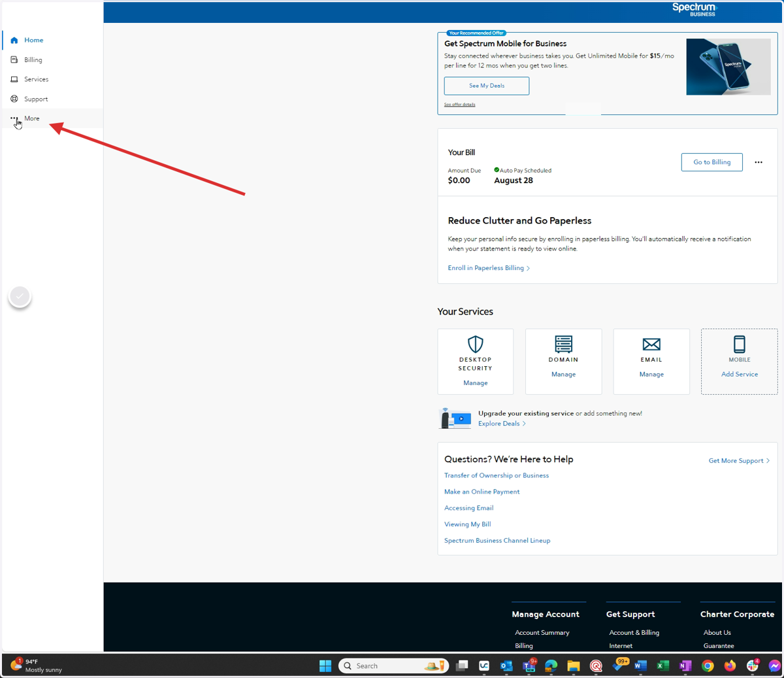Click Manage under Domain
This screenshot has width=784, height=678.
563,375
